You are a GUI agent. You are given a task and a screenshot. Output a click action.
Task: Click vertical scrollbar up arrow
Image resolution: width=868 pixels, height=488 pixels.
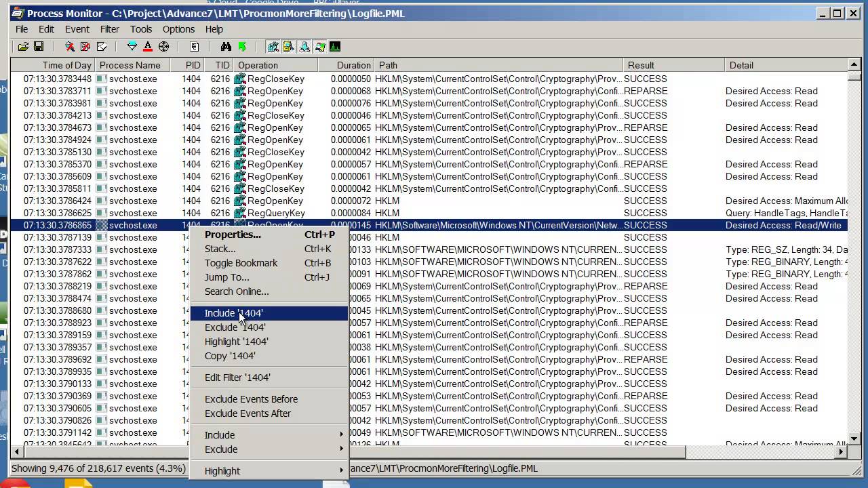click(854, 64)
